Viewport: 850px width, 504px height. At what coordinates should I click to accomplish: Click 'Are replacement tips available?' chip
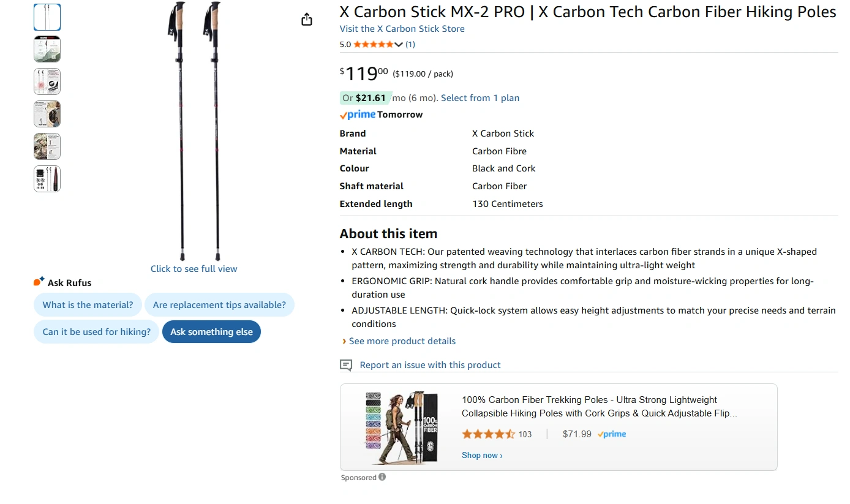(219, 305)
